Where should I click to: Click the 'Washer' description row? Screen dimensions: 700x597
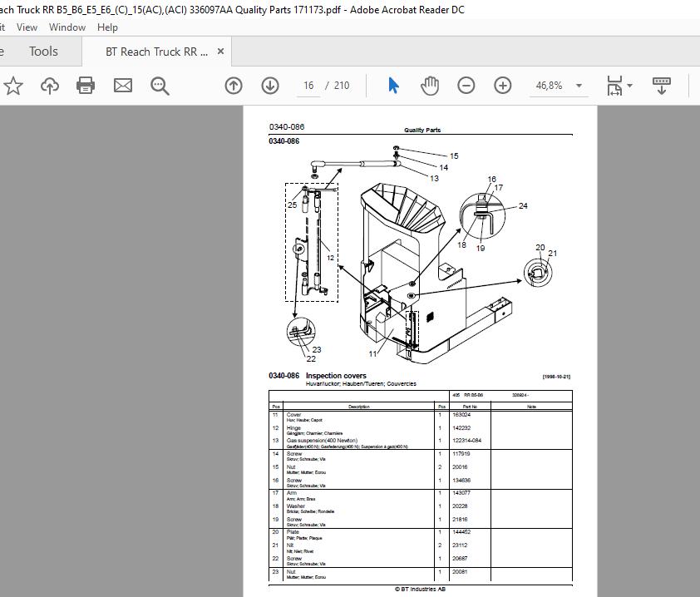tap(295, 506)
